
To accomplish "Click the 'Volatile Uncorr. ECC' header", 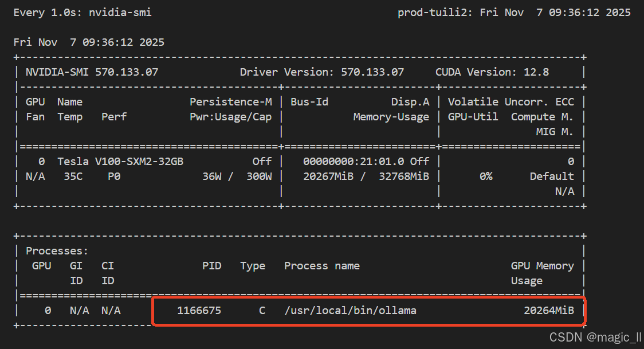I will pyautogui.click(x=511, y=102).
